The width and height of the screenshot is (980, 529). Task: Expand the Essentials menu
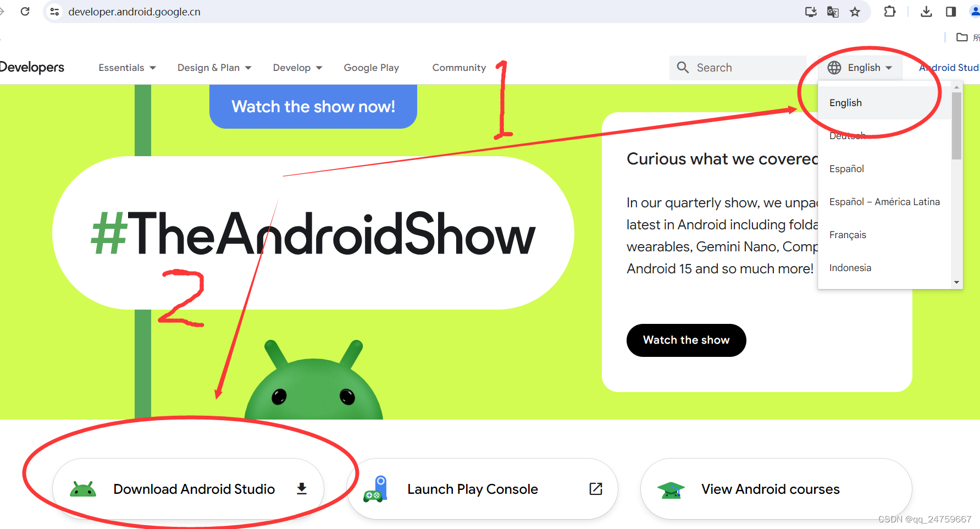click(127, 68)
